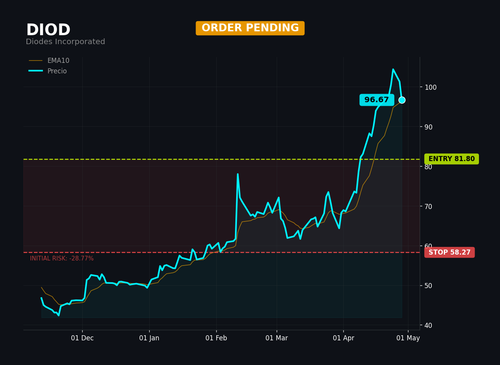Click the 01 Dec x-axis label
The image size is (500, 365).
click(x=82, y=338)
